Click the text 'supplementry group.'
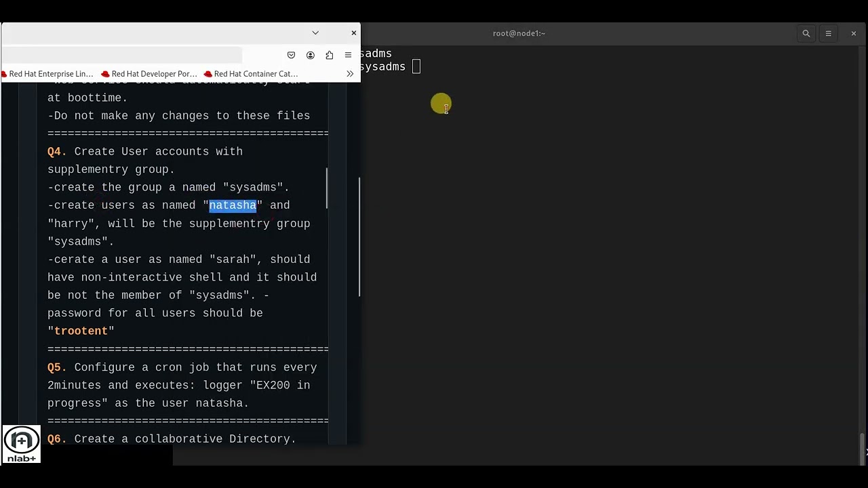Screen dimensions: 868x488 coord(111,169)
